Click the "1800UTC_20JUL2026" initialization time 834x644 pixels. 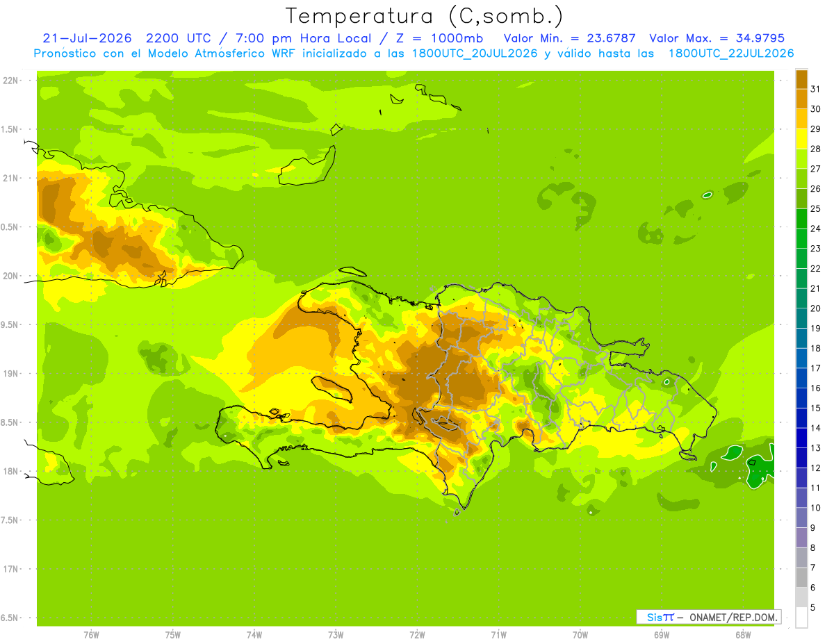pyautogui.click(x=475, y=53)
